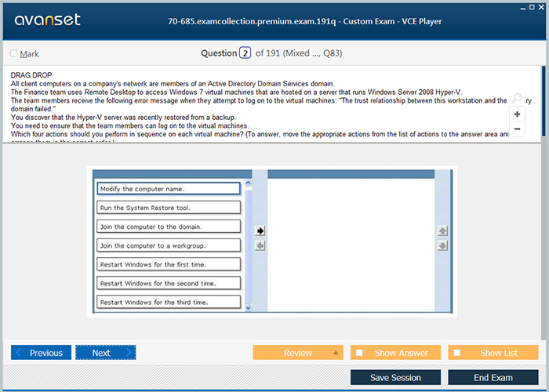Click the 'DRAG DROP' heading text
Viewport: 549px width, 392px height.
point(31,75)
